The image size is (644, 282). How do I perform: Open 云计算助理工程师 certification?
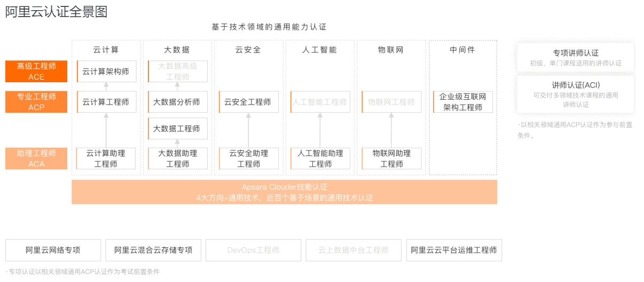(x=106, y=159)
